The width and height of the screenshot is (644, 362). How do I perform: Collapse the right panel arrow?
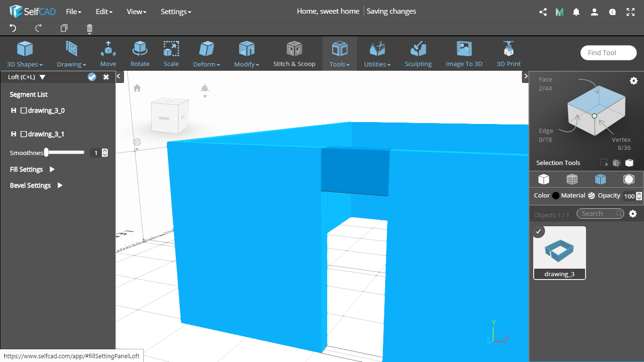click(525, 76)
